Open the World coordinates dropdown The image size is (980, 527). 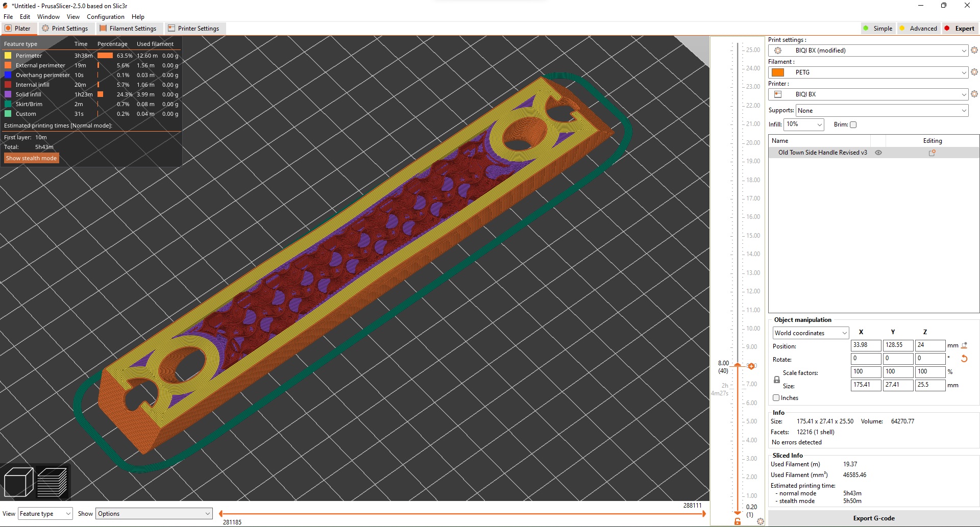[810, 333]
